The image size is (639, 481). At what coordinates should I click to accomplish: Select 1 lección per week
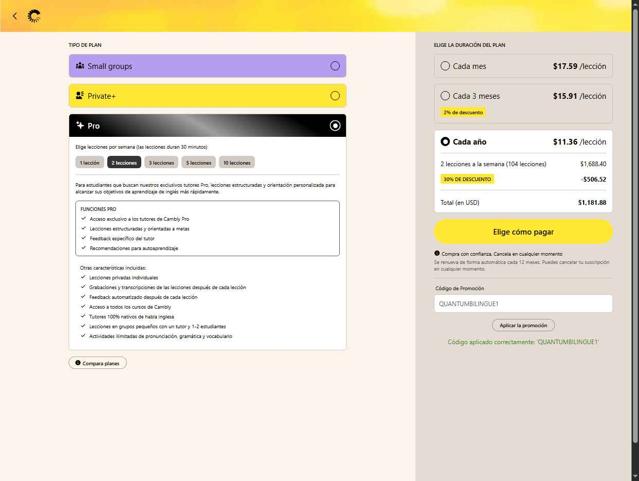click(x=90, y=162)
